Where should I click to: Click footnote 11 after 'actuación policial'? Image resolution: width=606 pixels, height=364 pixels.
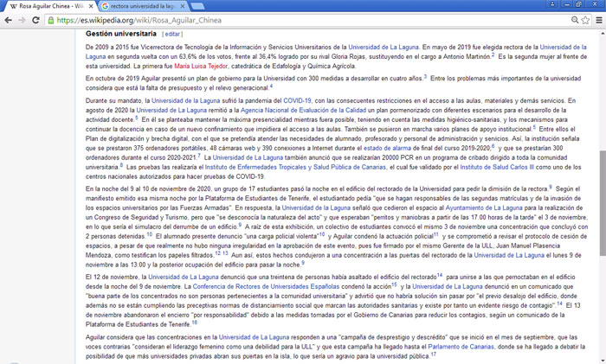(436, 234)
